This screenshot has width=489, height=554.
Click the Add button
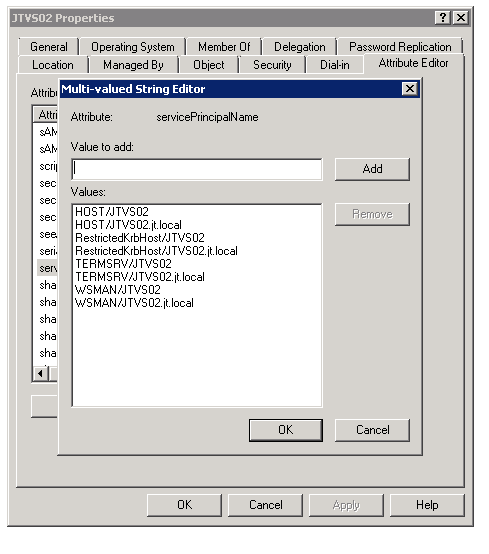pos(372,169)
